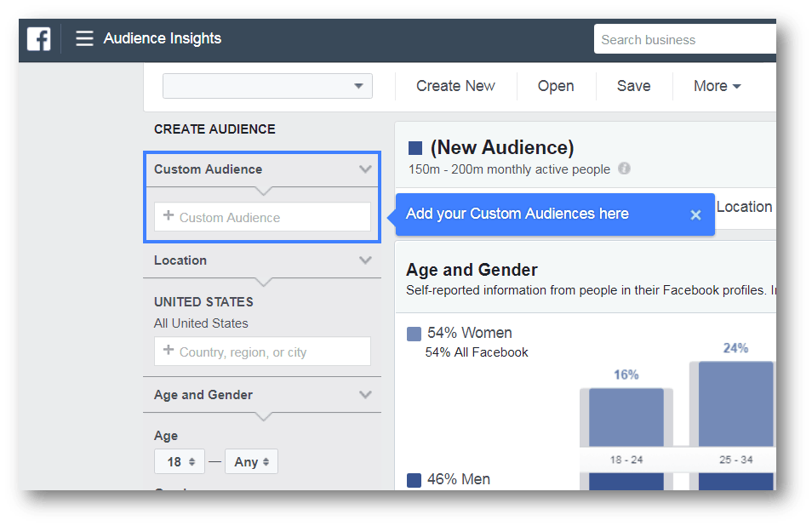
Task: Focus the Search business field
Action: 684,39
